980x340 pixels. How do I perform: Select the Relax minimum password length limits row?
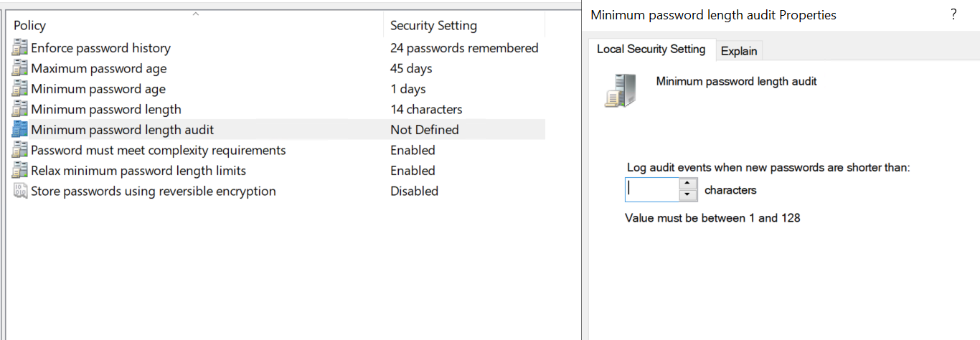(138, 171)
